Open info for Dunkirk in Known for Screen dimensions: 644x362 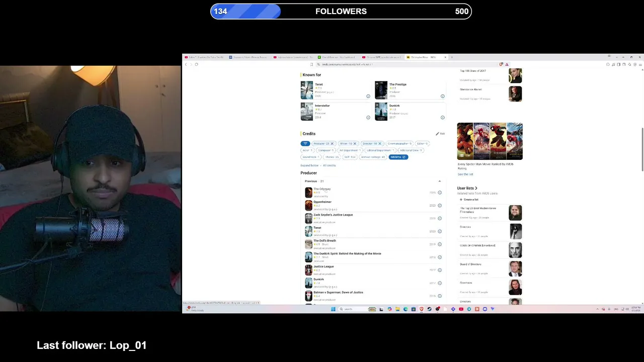[443, 118]
